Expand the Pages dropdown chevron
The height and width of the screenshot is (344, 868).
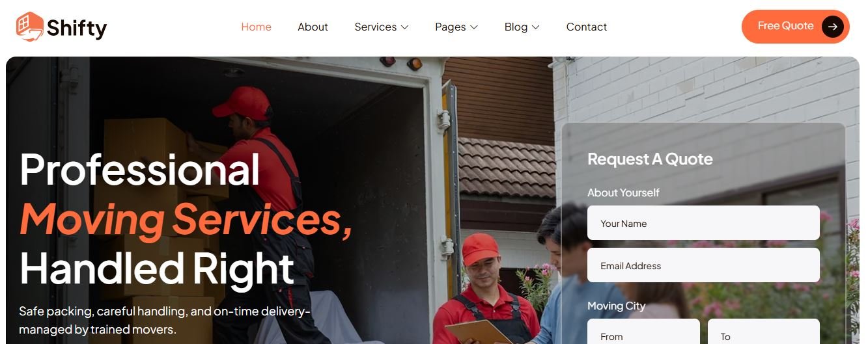[474, 27]
